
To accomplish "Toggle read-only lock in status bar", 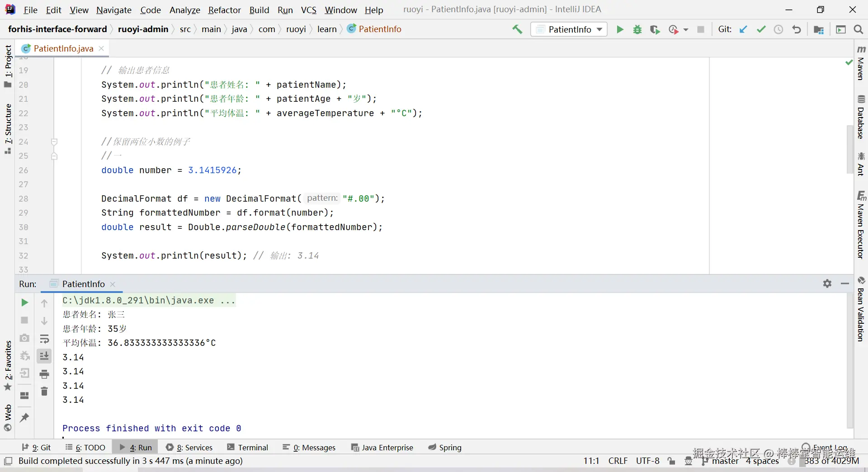I will coord(671,461).
